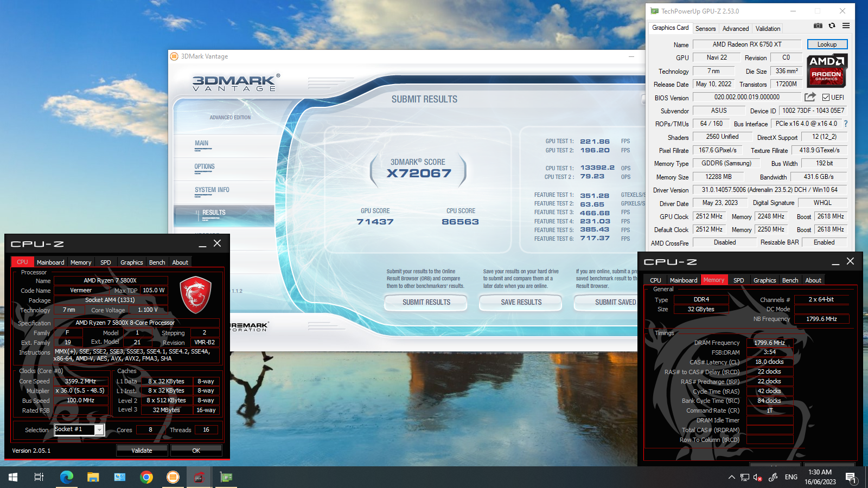The width and height of the screenshot is (868, 488).
Task: Click the GPU-Z screenshot camera icon
Action: (x=818, y=25)
